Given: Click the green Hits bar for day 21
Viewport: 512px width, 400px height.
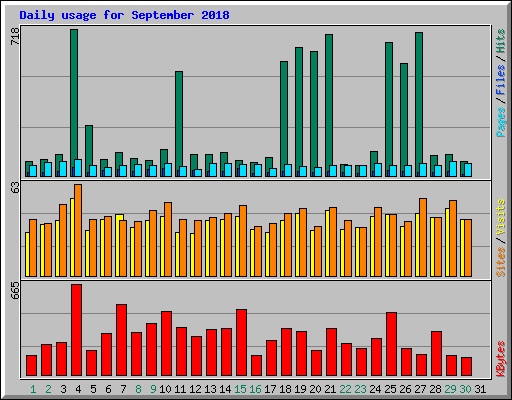Looking at the screenshot, I should click(329, 105).
